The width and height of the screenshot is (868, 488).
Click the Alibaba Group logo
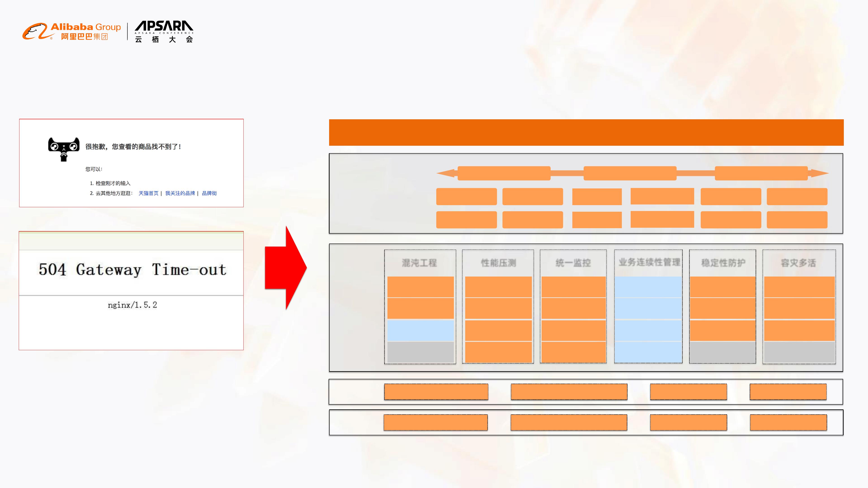71,31
